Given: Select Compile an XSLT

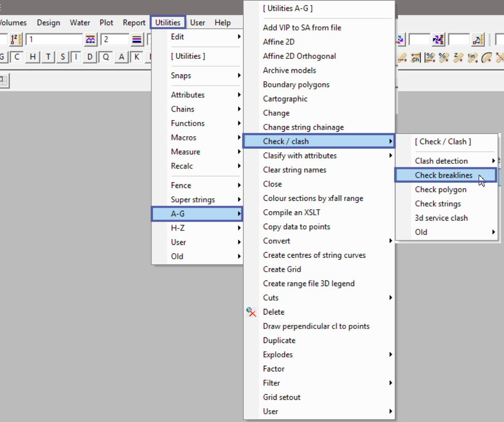Looking at the screenshot, I should coord(319,212).
